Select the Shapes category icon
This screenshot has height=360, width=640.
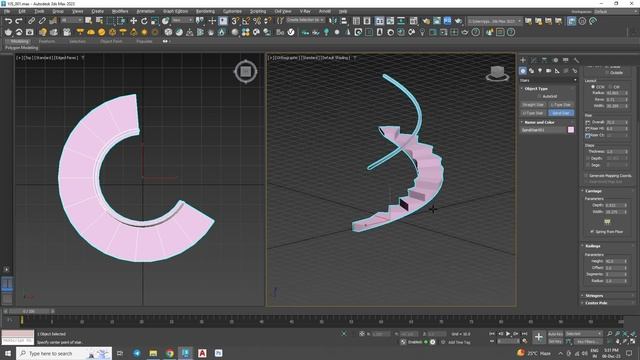pos(531,71)
